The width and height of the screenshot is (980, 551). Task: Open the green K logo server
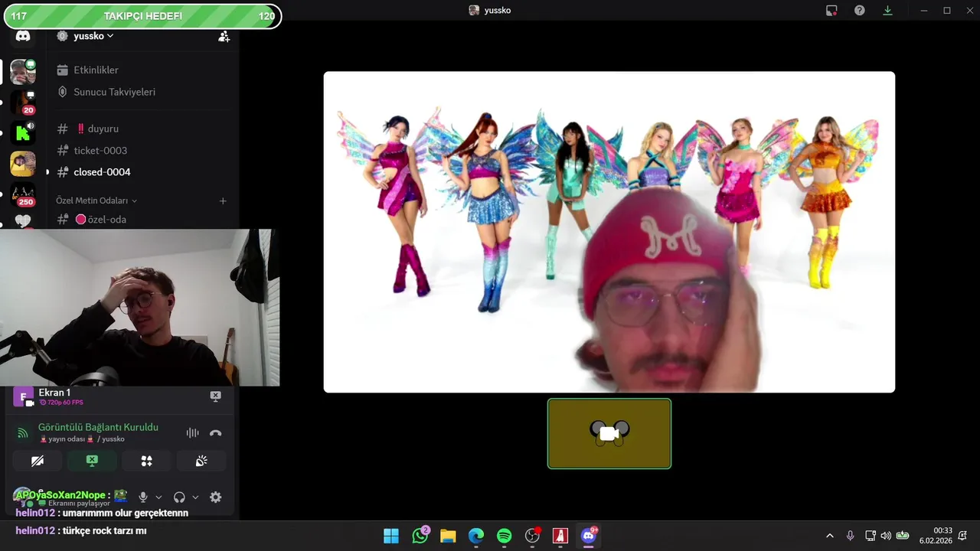click(22, 133)
